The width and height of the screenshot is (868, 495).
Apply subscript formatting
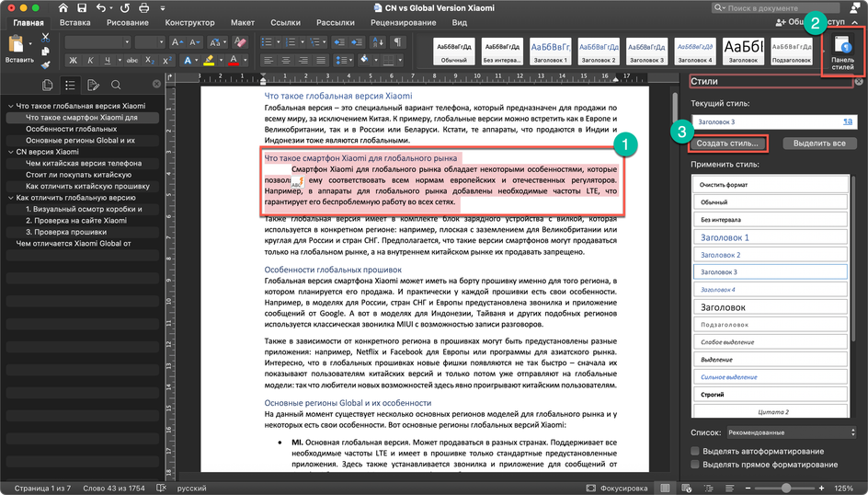click(x=150, y=60)
